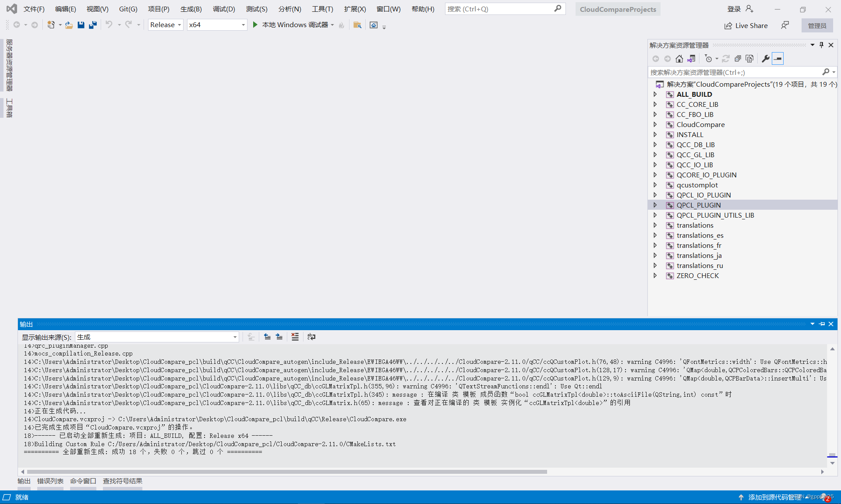
Task: Open the 服务器资源管理器 side tab
Action: click(x=9, y=65)
